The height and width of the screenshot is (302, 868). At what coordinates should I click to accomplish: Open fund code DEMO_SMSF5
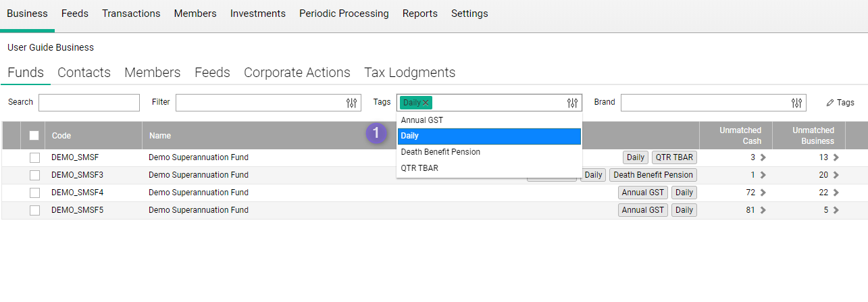pyautogui.click(x=77, y=210)
